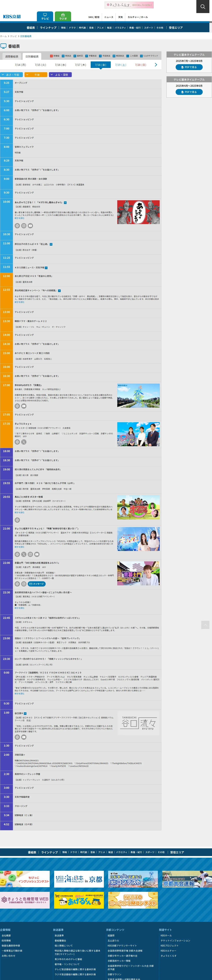This screenshot has height=980, width=212.
Task: Expand 続きを読む for あんぎゃでござる
Action: (19, 218)
